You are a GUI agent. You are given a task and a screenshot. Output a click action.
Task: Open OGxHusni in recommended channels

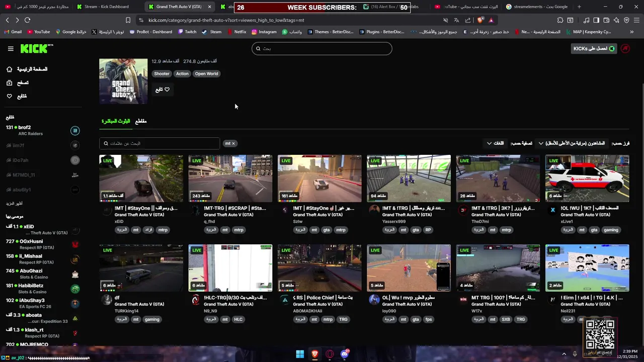[x=43, y=244]
